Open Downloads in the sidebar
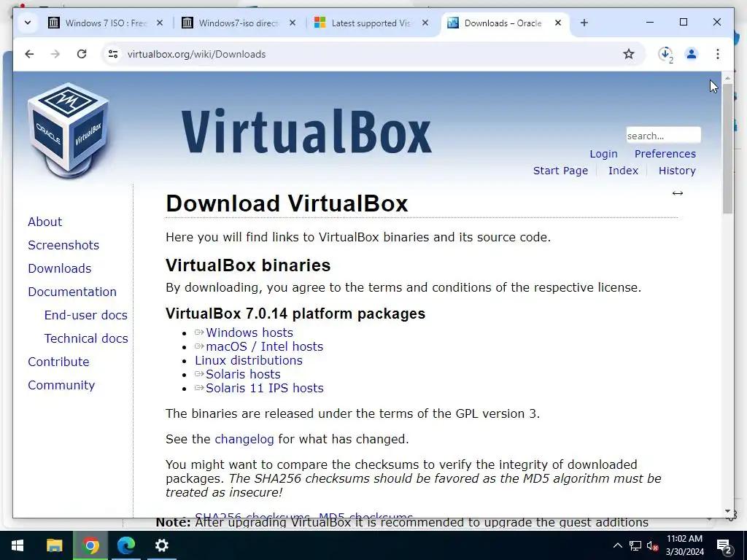 (x=60, y=268)
